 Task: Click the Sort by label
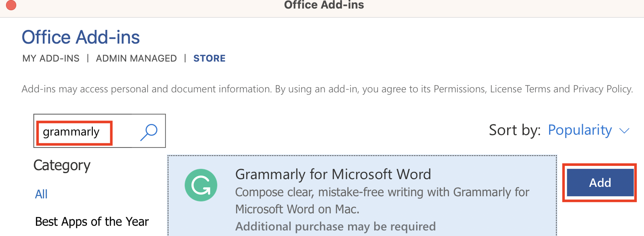coord(515,130)
